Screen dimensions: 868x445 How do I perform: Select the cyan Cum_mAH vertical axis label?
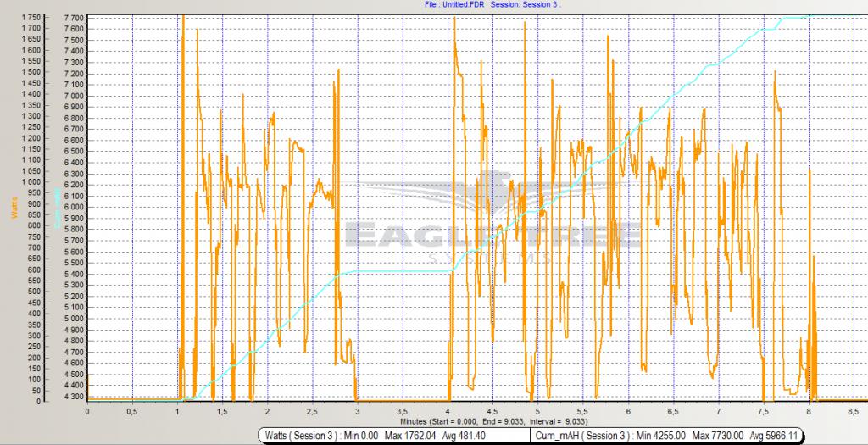coord(57,208)
